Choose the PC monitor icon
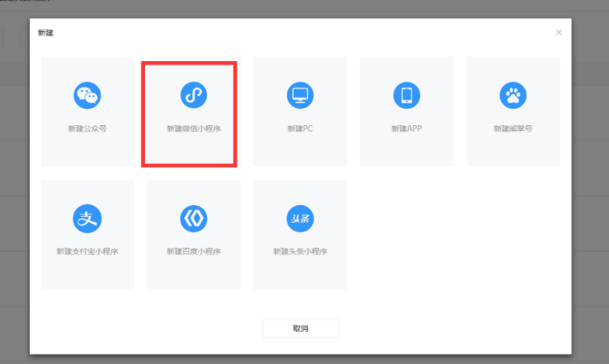Viewport: 609px width, 364px height. pos(300,95)
